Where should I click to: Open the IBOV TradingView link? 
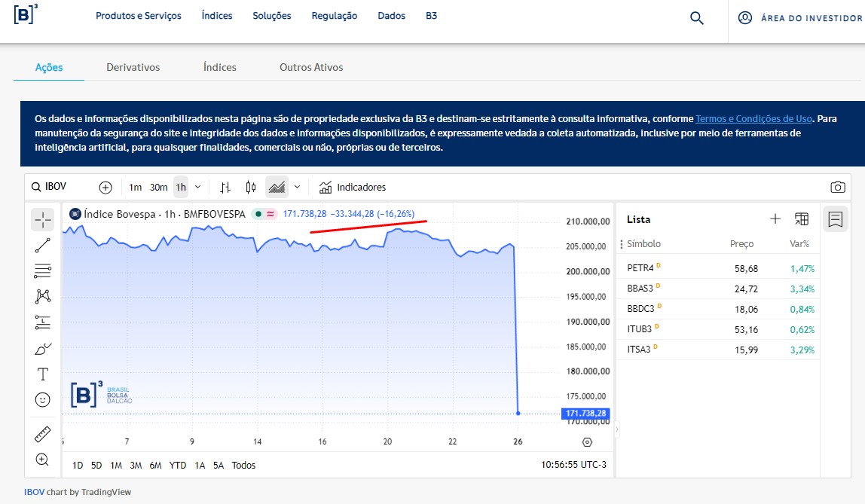(x=34, y=492)
